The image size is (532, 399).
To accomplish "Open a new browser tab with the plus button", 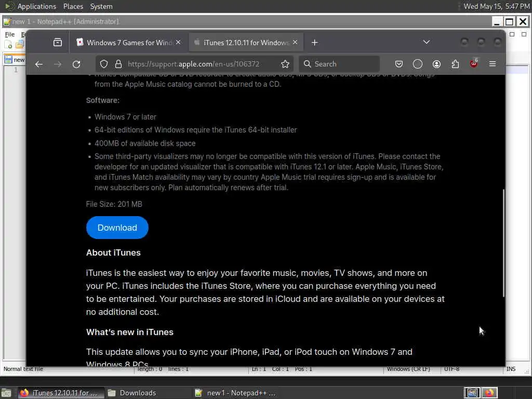I will [x=314, y=43].
